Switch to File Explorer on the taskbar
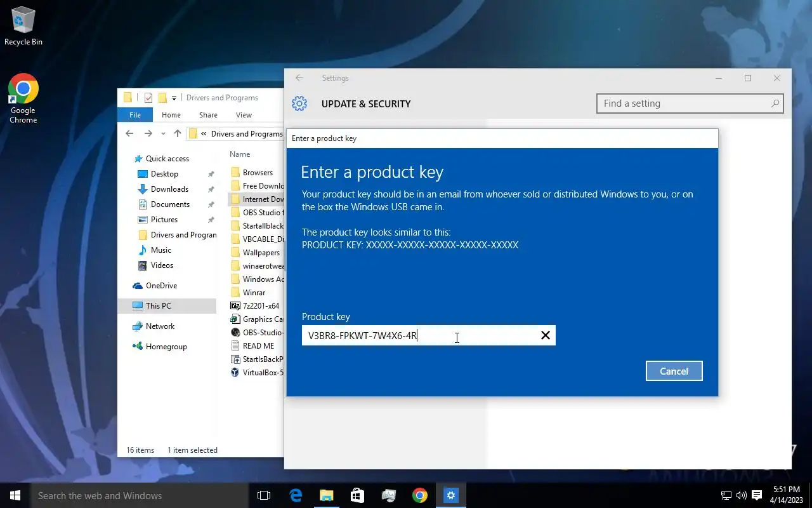Viewport: 812px width, 508px height. [326, 495]
